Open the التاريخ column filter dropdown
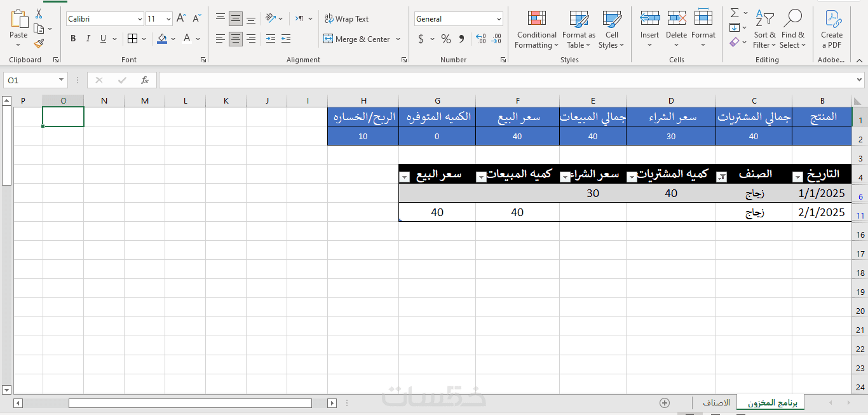 click(798, 177)
